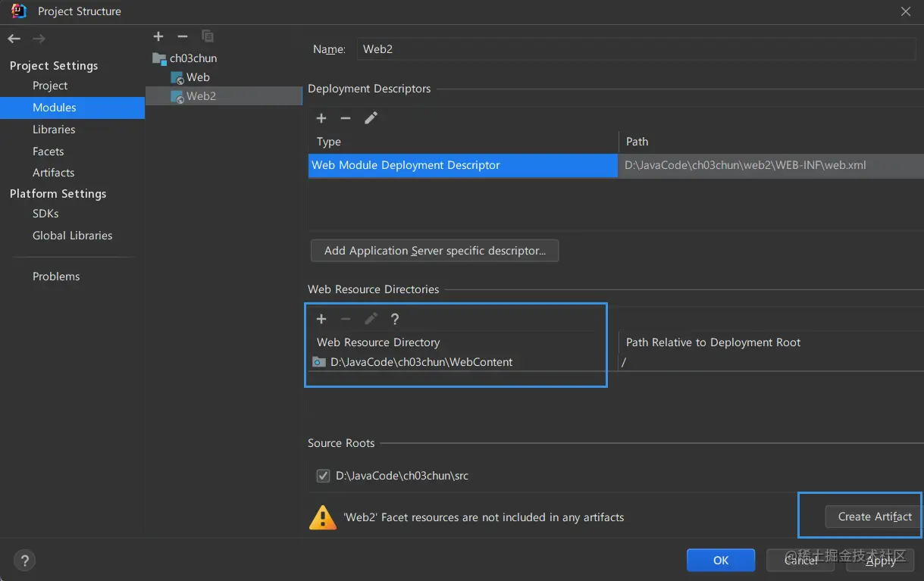924x581 pixels.
Task: Add a deployment descriptor
Action: click(x=321, y=118)
